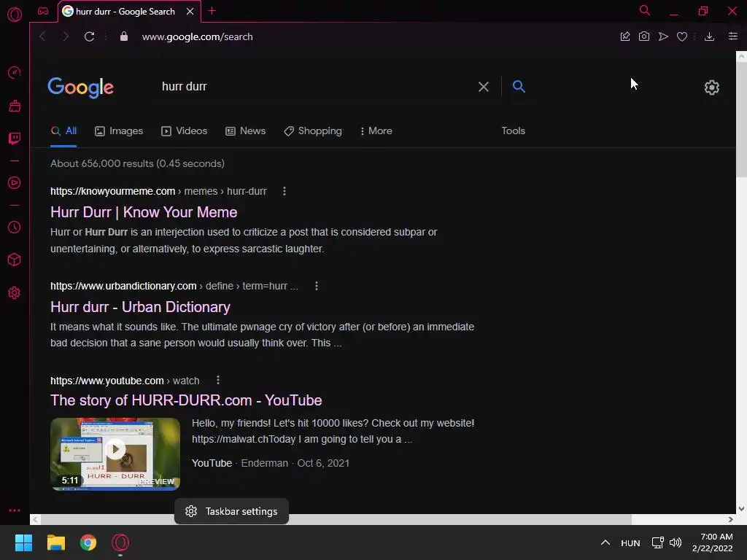Open Player sidebar icon
The image size is (747, 560).
(x=15, y=183)
